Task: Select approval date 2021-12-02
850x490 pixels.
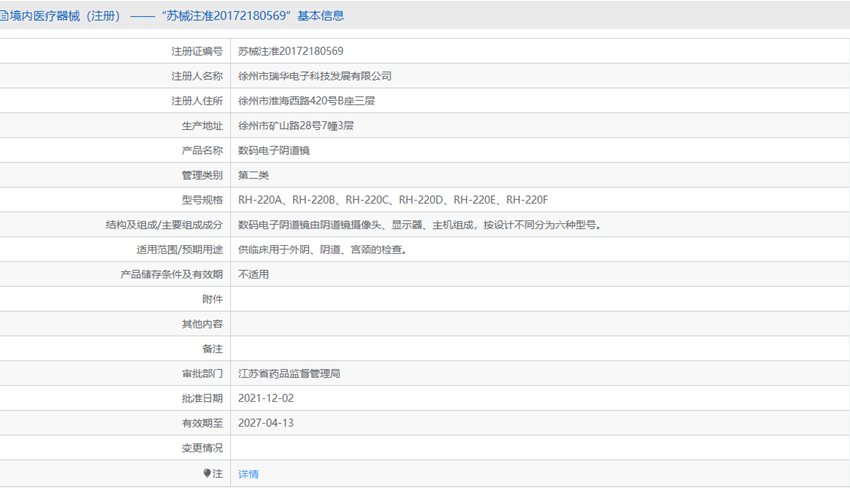Action: click(266, 398)
